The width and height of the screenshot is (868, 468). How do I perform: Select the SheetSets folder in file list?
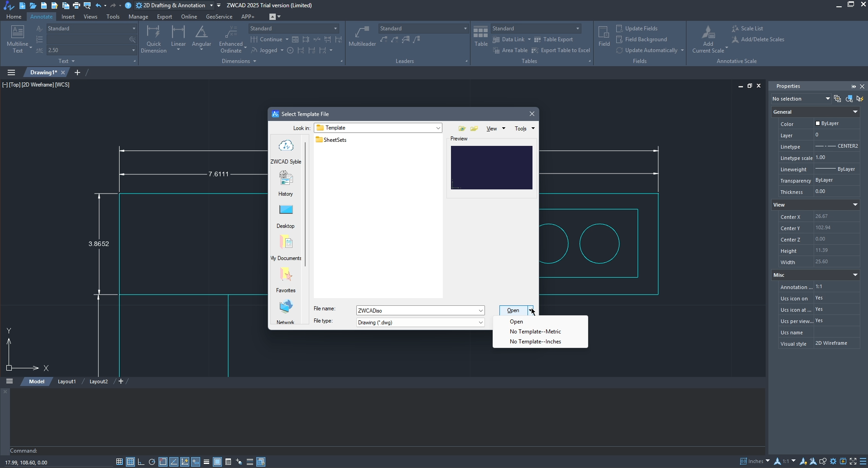point(331,140)
